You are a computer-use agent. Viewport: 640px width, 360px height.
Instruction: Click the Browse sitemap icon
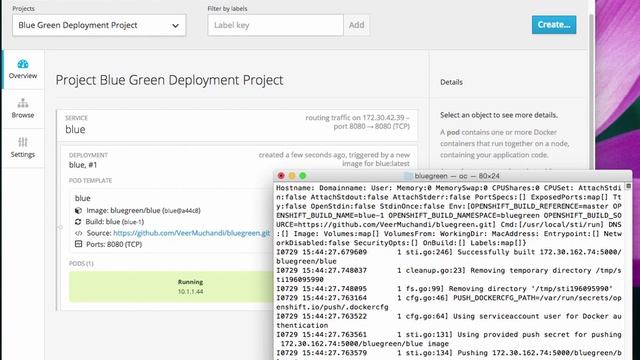coord(23,103)
